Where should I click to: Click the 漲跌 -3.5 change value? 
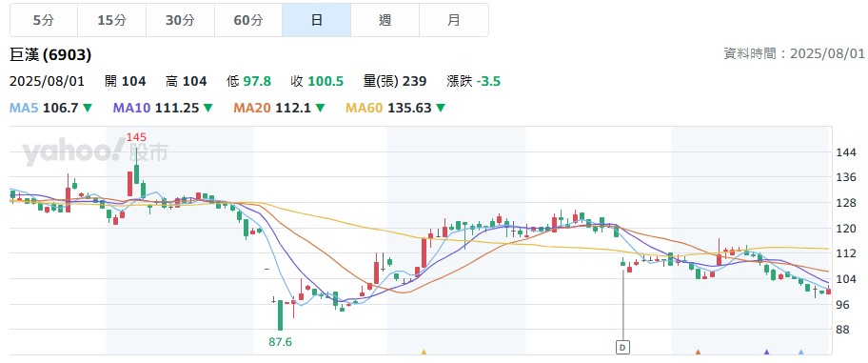pyautogui.click(x=473, y=82)
